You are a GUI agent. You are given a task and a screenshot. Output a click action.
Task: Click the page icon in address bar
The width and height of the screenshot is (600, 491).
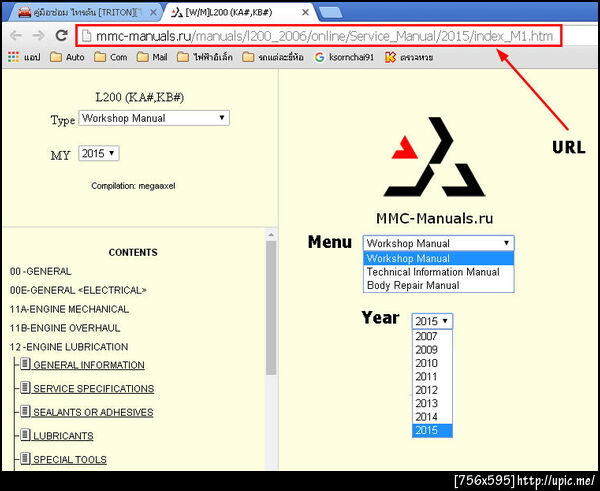pyautogui.click(x=87, y=36)
